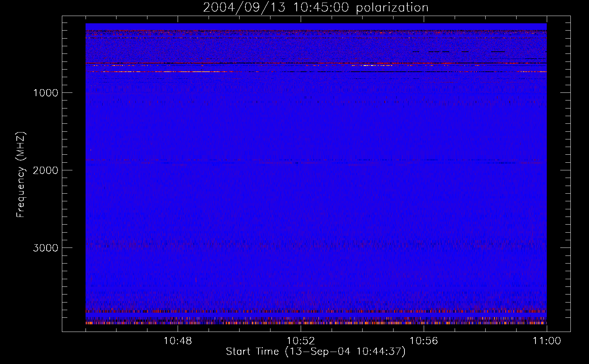Click the orange striped band at spectrogram bottom
The width and height of the screenshot is (589, 364).
316,323
